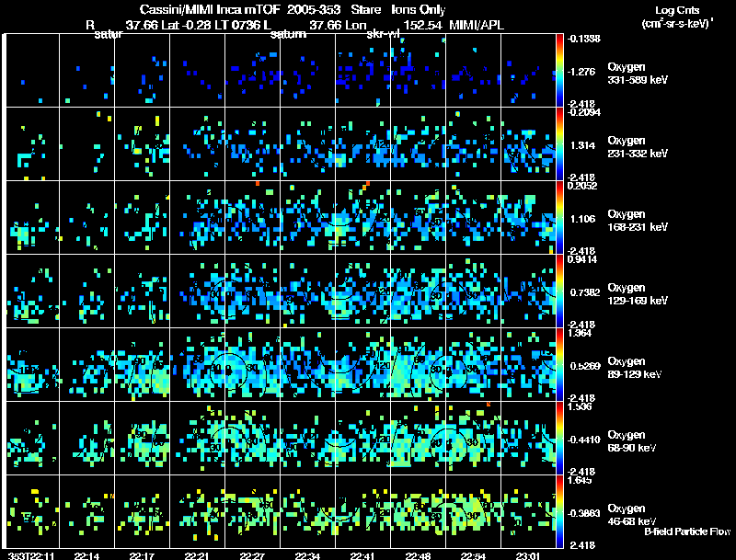The width and height of the screenshot is (736, 560).
Task: Click the color scale beside Oxygen 46-68 keV
Action: [559, 512]
